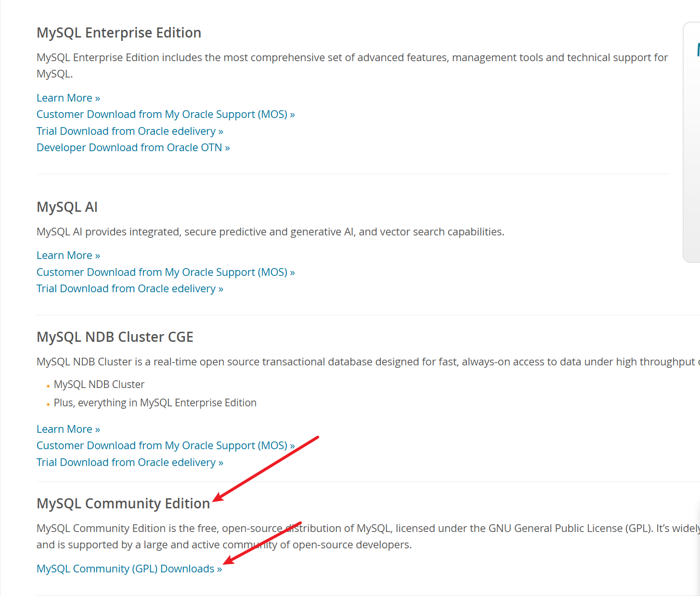700x596 pixels.
Task: Click the Enterprise Edition description paragraph
Action: pos(352,65)
